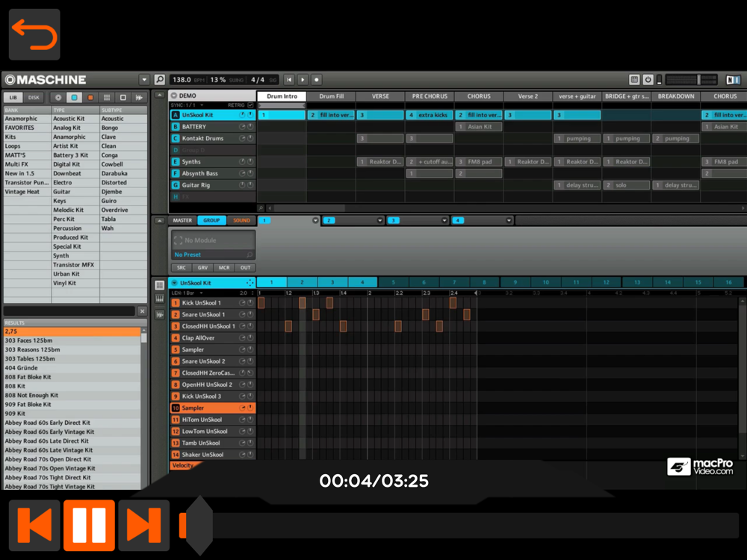Open the Maschine main menu dropdown arrow

coord(144,80)
